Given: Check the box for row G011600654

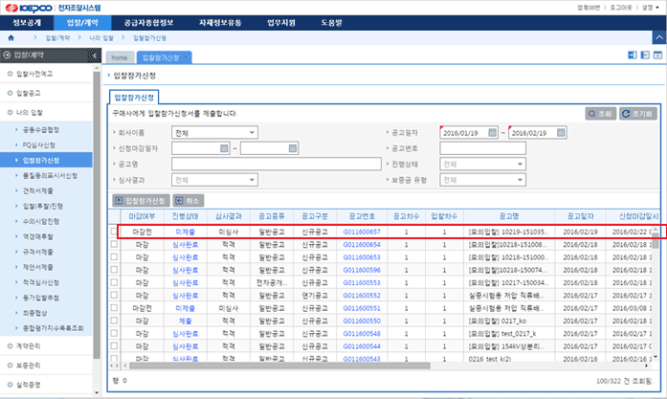Looking at the screenshot, I should (114, 244).
